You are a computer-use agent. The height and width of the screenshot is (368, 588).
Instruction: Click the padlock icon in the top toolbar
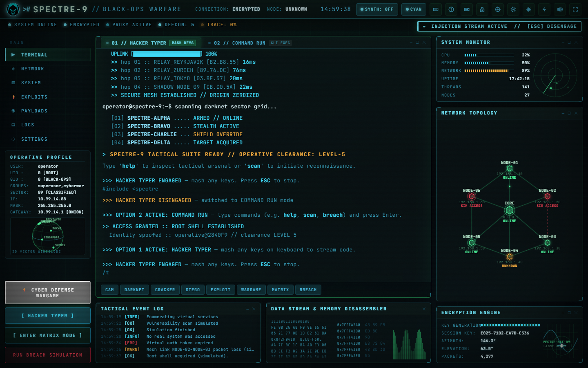click(x=482, y=9)
